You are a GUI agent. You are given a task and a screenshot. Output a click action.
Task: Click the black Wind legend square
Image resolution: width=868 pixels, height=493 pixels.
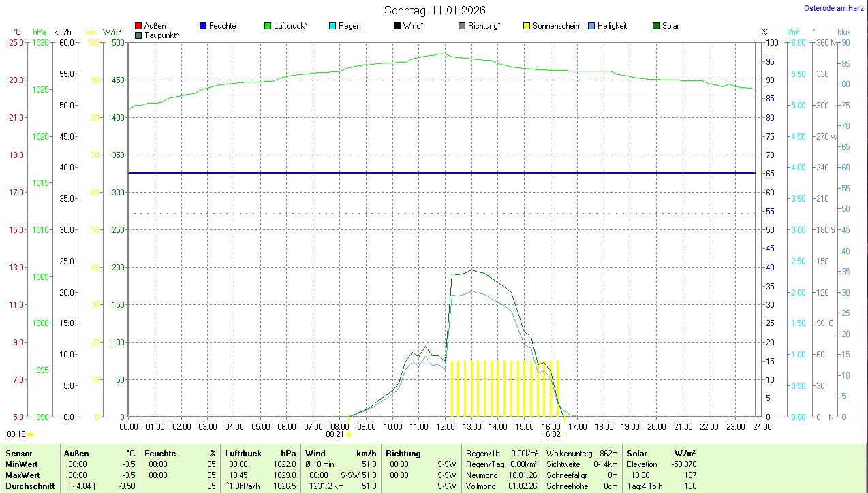(x=397, y=26)
